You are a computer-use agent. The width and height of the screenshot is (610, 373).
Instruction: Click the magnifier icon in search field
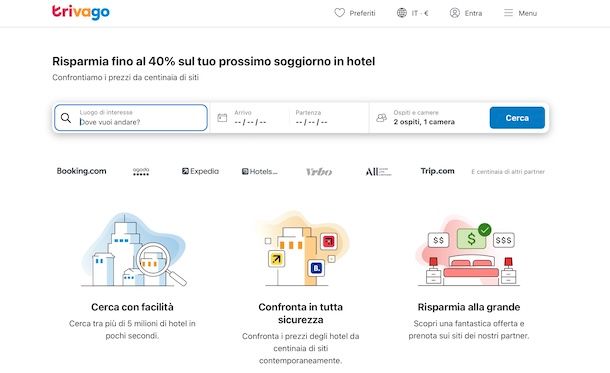[66, 118]
